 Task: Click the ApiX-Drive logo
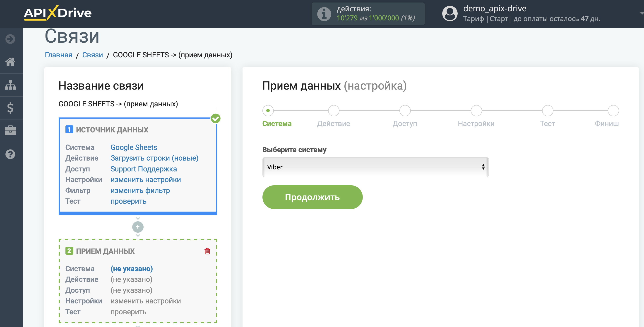[58, 13]
